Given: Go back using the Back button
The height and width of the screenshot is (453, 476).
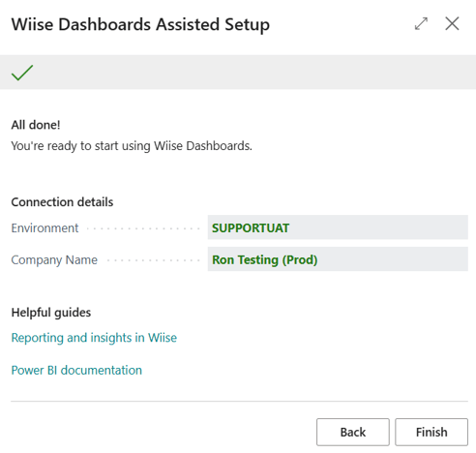Looking at the screenshot, I should tap(353, 432).
